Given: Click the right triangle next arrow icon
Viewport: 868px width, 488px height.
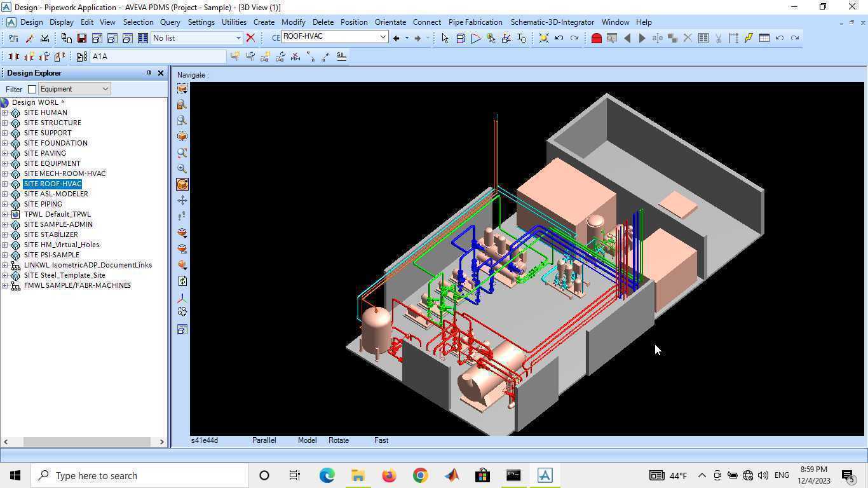Looking at the screenshot, I should point(642,38).
